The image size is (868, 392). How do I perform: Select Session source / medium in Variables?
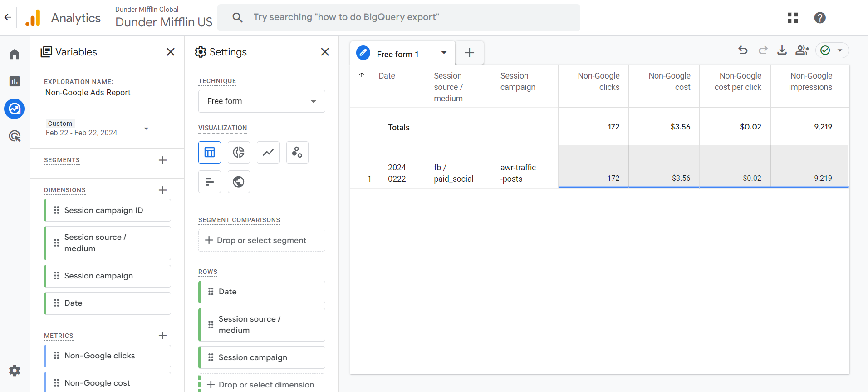(108, 243)
